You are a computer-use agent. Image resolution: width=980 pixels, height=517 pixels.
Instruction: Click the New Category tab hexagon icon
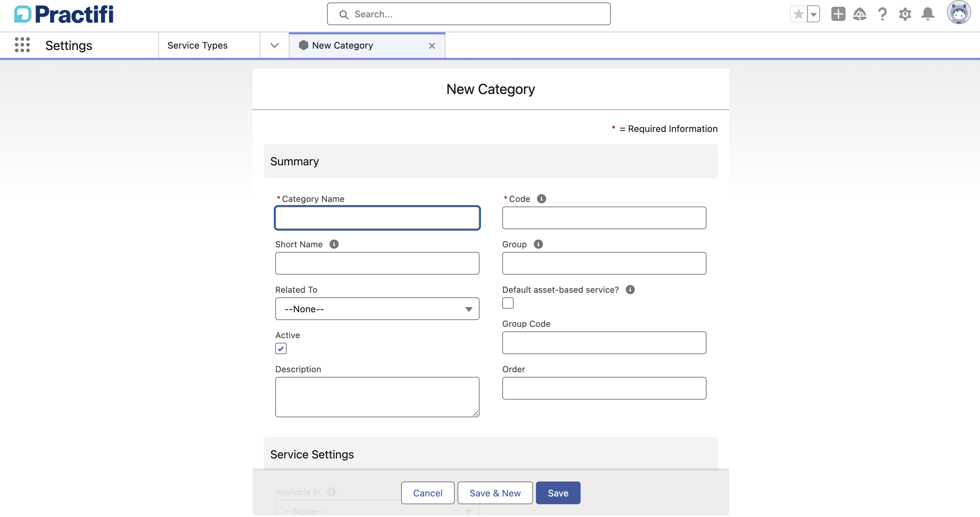point(303,45)
